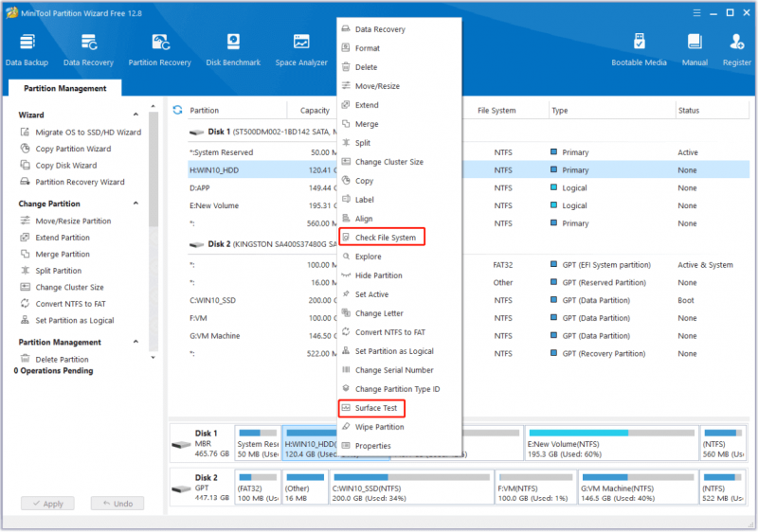Choose Hide Partition in context menu
This screenshot has width=758, height=532.
399,275
